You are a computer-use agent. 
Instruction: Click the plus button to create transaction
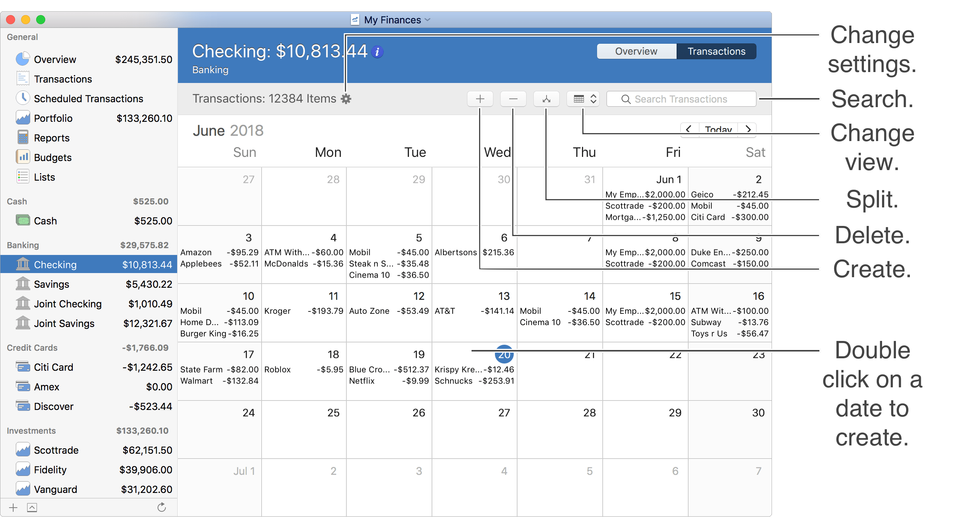[x=480, y=99]
